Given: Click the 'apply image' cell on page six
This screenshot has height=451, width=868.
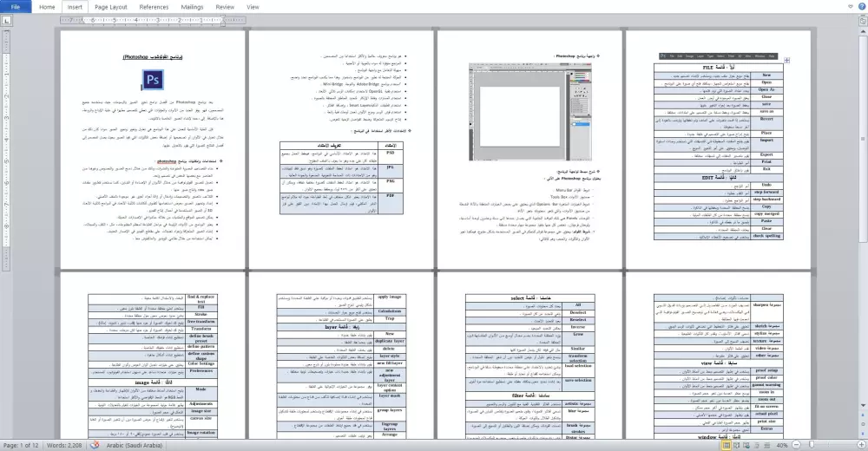Looking at the screenshot, I should click(x=391, y=301).
